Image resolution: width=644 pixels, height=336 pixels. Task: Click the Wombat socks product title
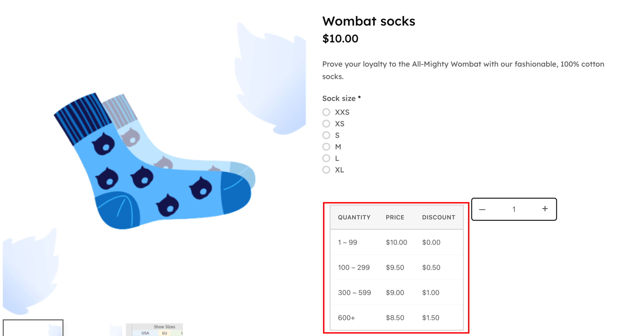pyautogui.click(x=369, y=21)
